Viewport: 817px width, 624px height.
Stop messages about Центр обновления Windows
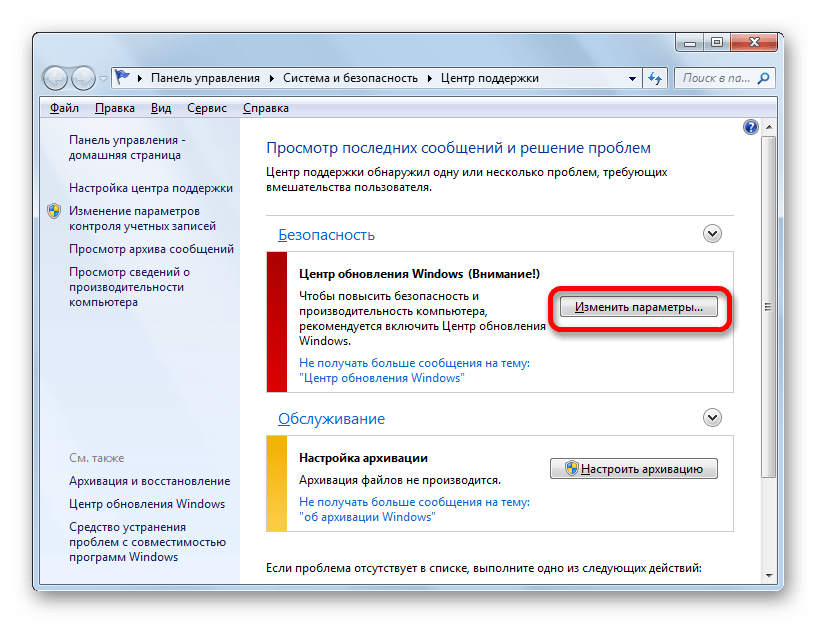pyautogui.click(x=414, y=371)
